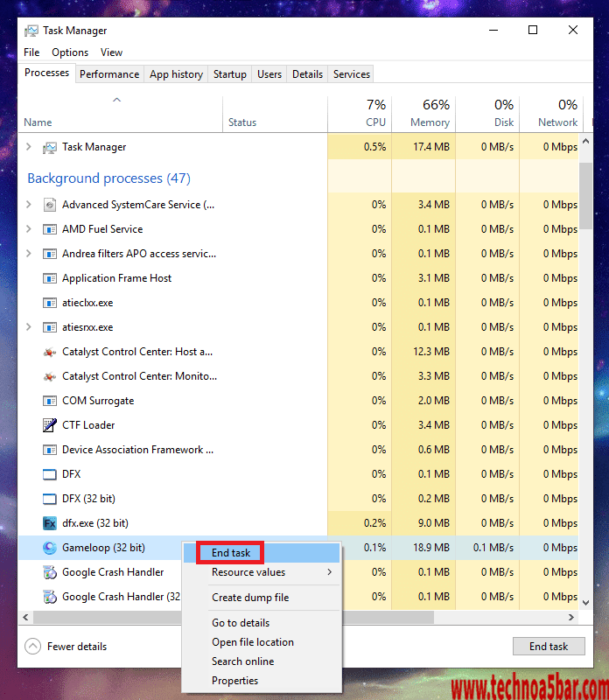Image resolution: width=609 pixels, height=700 pixels.
Task: Click the Task Manager title bar icon
Action: tap(31, 31)
